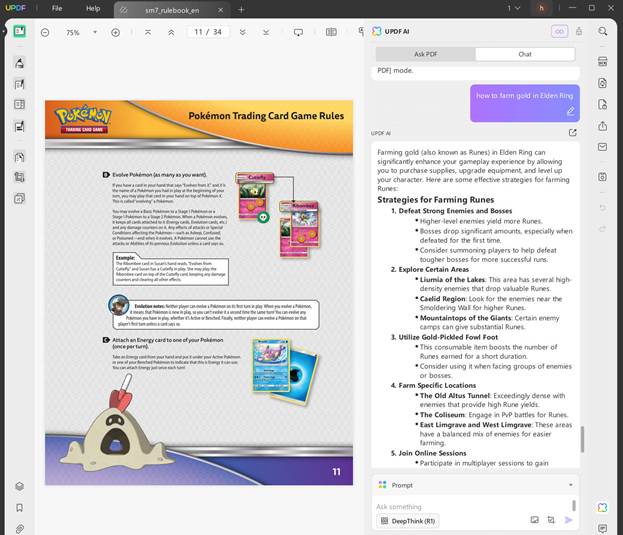Close the sm7_rulebook_en tab
Image resolution: width=623 pixels, height=535 pixels.
point(221,10)
